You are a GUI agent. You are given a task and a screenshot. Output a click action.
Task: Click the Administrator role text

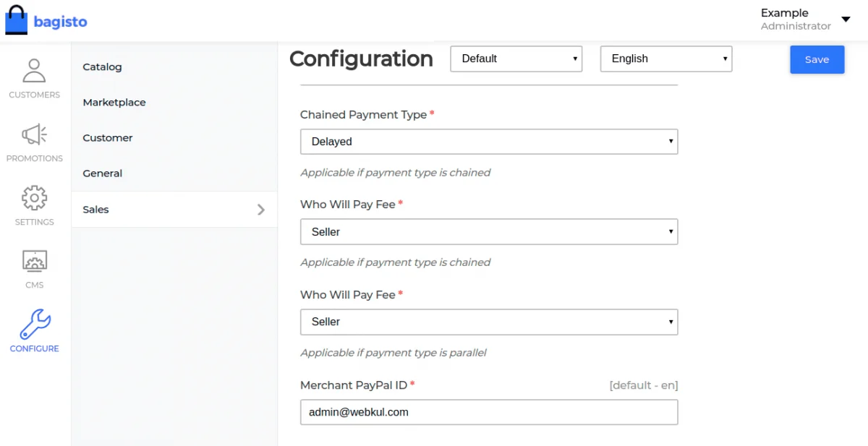point(796,26)
